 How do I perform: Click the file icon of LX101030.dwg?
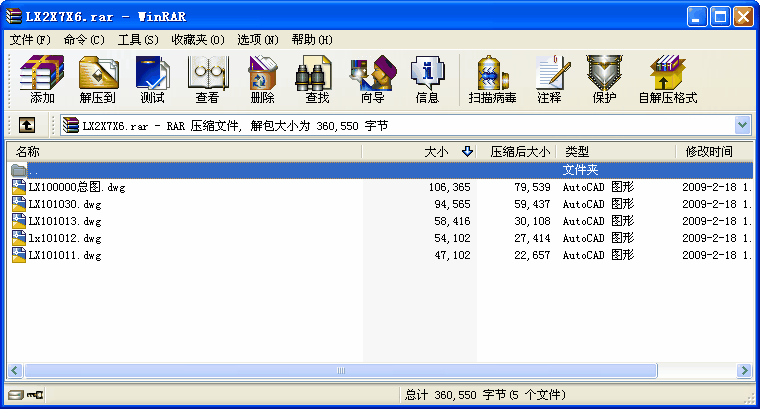pyautogui.click(x=19, y=204)
